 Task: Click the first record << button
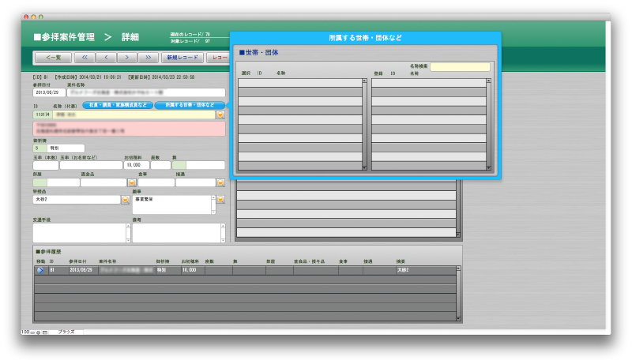[x=85, y=58]
